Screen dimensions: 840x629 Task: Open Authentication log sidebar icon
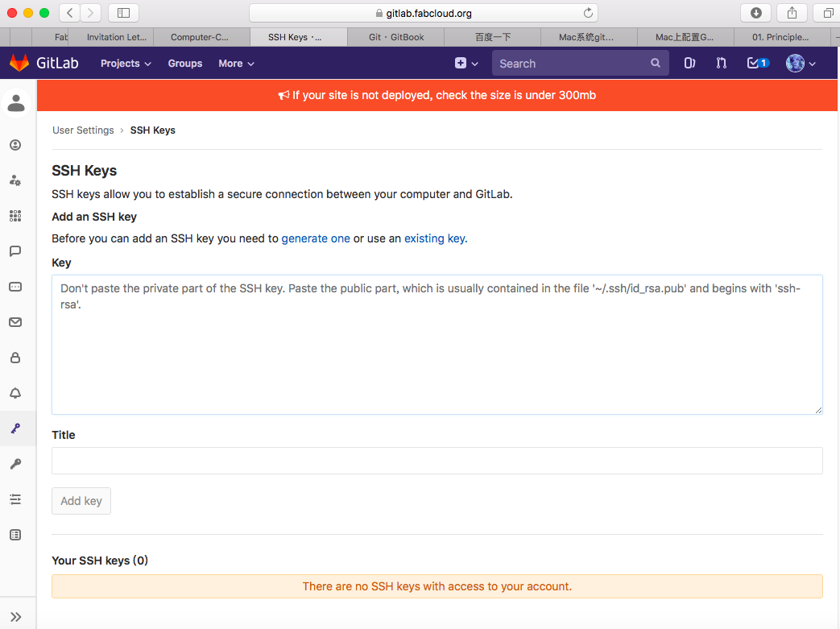[15, 535]
